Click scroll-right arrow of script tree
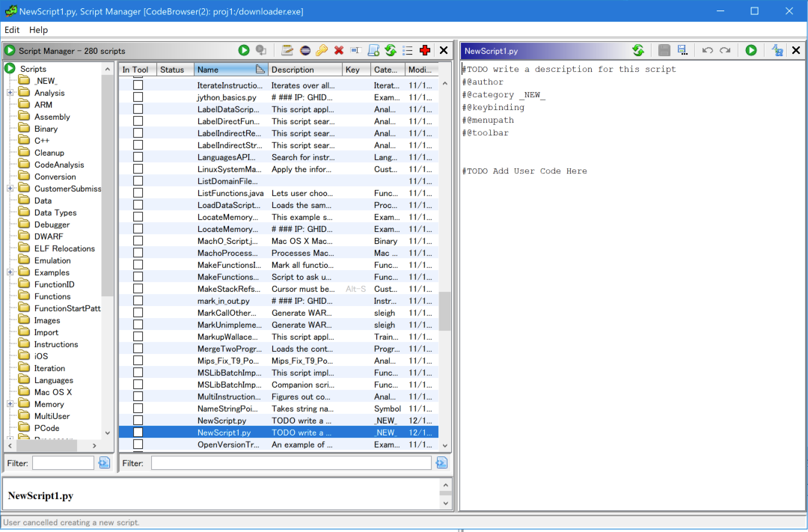808x532 pixels. click(94, 445)
